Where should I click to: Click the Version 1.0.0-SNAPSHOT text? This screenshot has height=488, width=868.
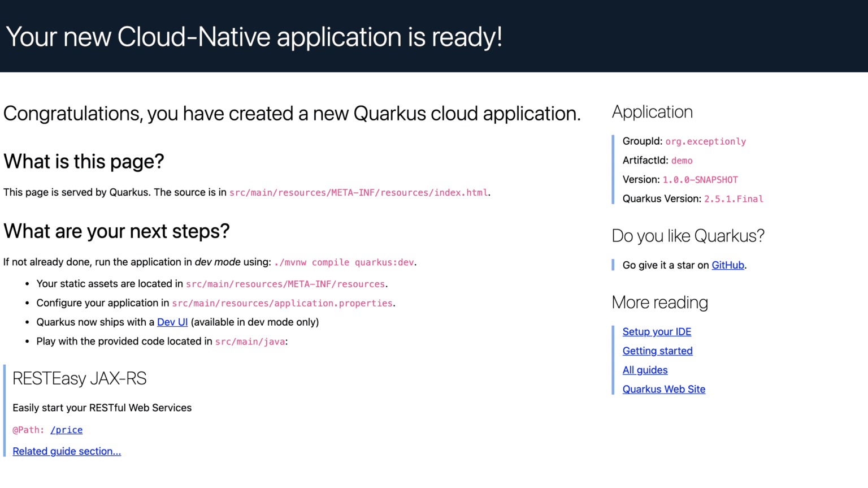[700, 179]
